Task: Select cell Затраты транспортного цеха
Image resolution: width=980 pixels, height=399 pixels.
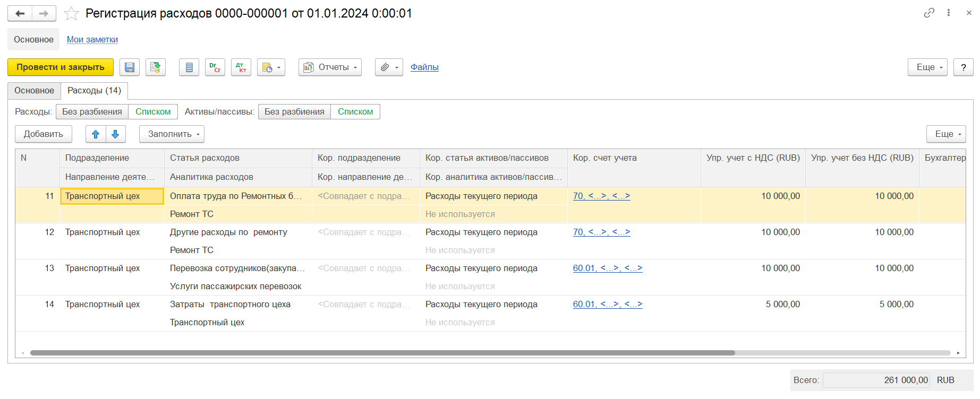Action: pos(238,305)
